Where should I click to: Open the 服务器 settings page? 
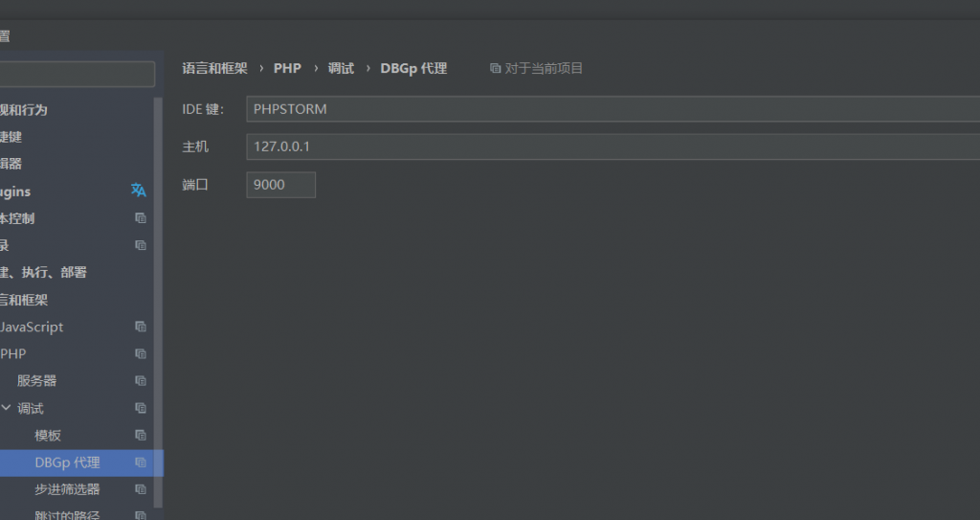[x=37, y=380]
